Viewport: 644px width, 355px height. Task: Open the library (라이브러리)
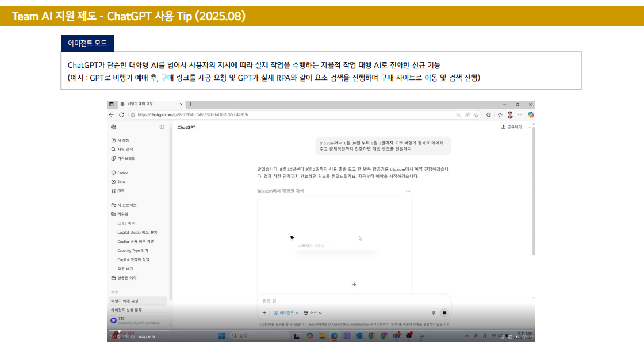point(123,159)
